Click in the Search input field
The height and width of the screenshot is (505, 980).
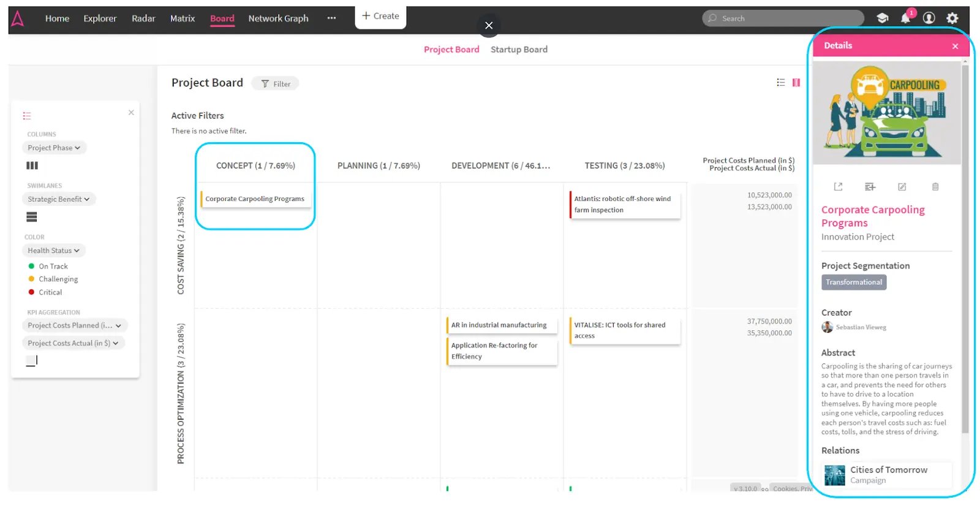click(x=787, y=18)
